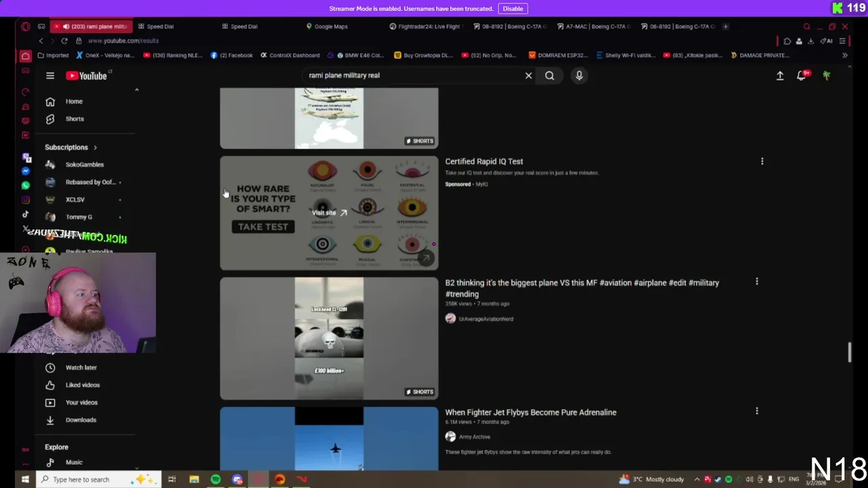Click the YouTube logo
The height and width of the screenshot is (488, 868).
click(87, 76)
